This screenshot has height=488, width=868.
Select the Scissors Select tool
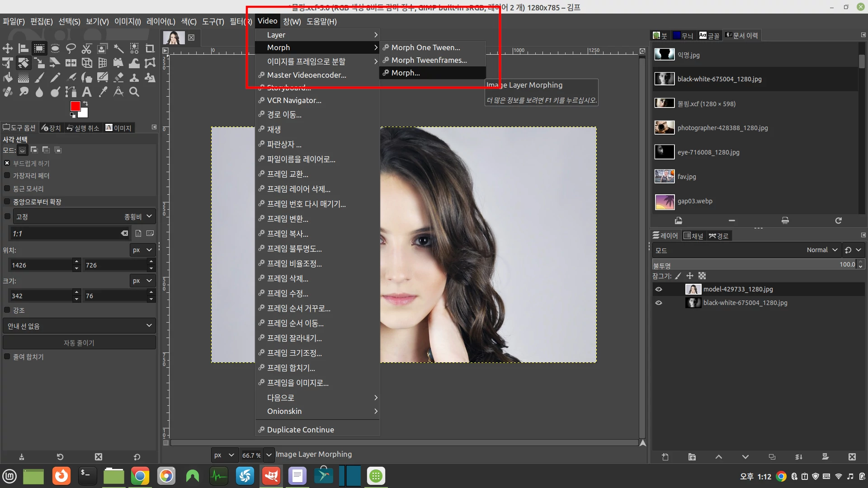tap(87, 48)
